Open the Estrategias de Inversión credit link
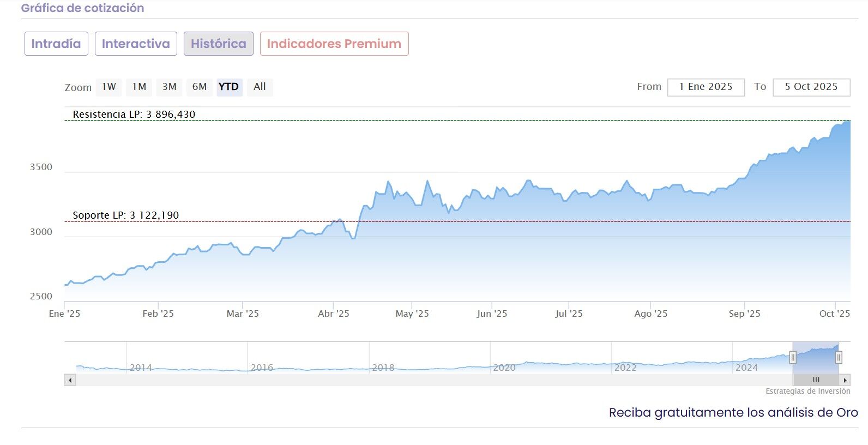Viewport: 868px width, 445px height. 807,391
